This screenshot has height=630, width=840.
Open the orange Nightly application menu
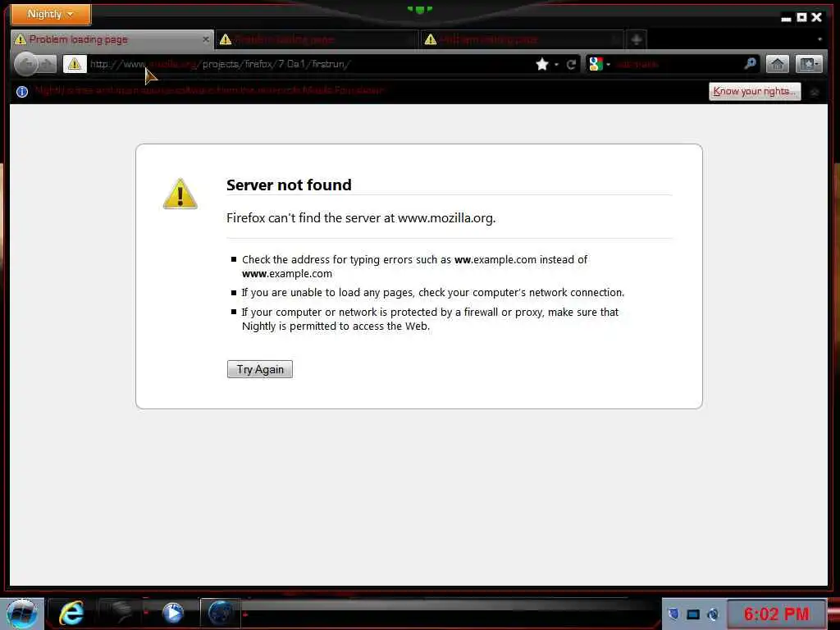point(51,14)
